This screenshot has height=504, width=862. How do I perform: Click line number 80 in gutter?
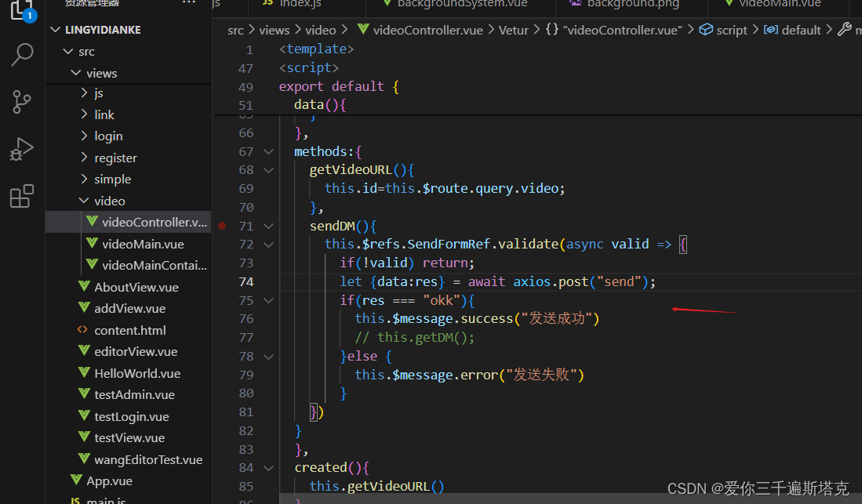pyautogui.click(x=246, y=393)
